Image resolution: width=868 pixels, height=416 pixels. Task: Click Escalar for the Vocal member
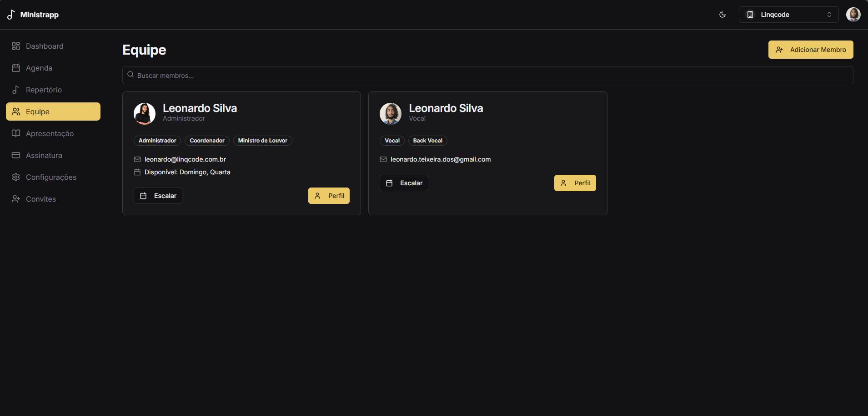point(404,183)
